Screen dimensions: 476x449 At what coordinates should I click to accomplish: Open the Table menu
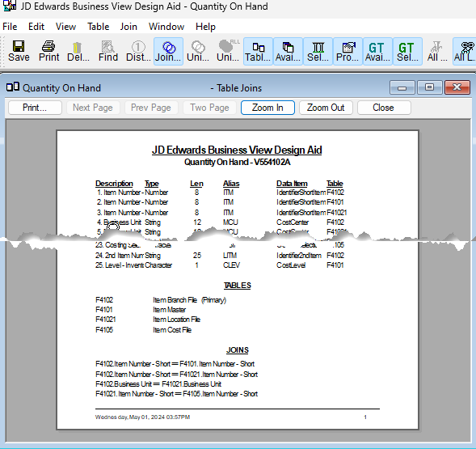[x=99, y=27]
